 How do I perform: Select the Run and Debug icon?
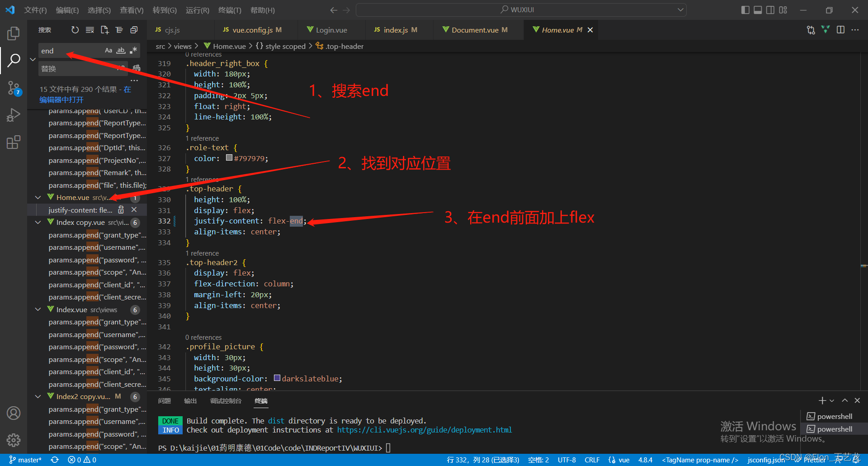[x=14, y=115]
